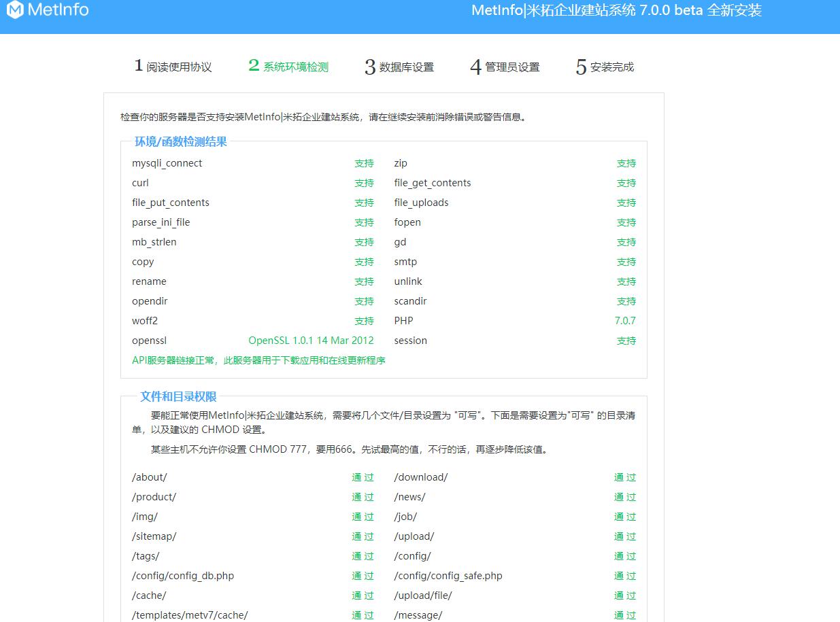This screenshot has width=840, height=622.
Task: Click the 通过 status for /about/
Action: [363, 477]
